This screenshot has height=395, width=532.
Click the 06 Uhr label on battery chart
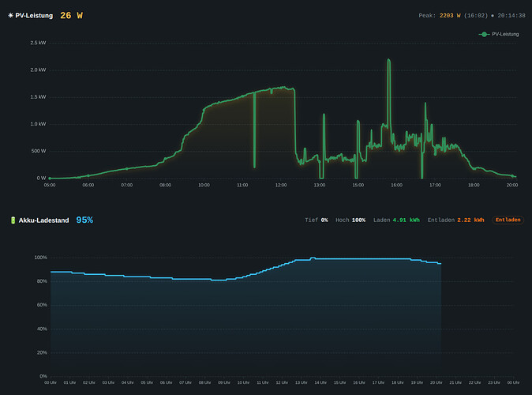pyautogui.click(x=167, y=383)
